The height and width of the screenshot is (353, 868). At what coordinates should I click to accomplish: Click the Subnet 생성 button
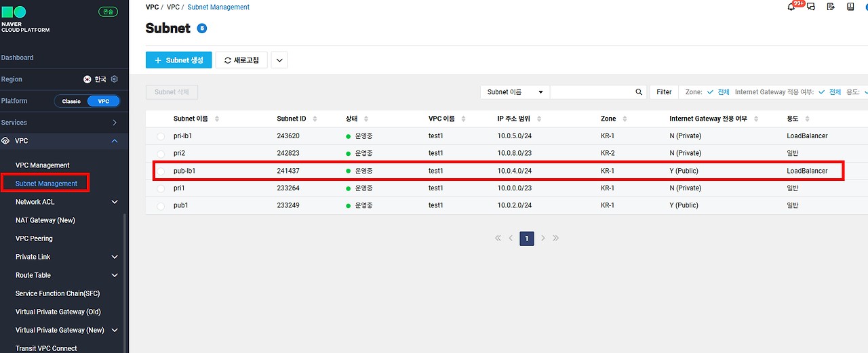(x=179, y=60)
